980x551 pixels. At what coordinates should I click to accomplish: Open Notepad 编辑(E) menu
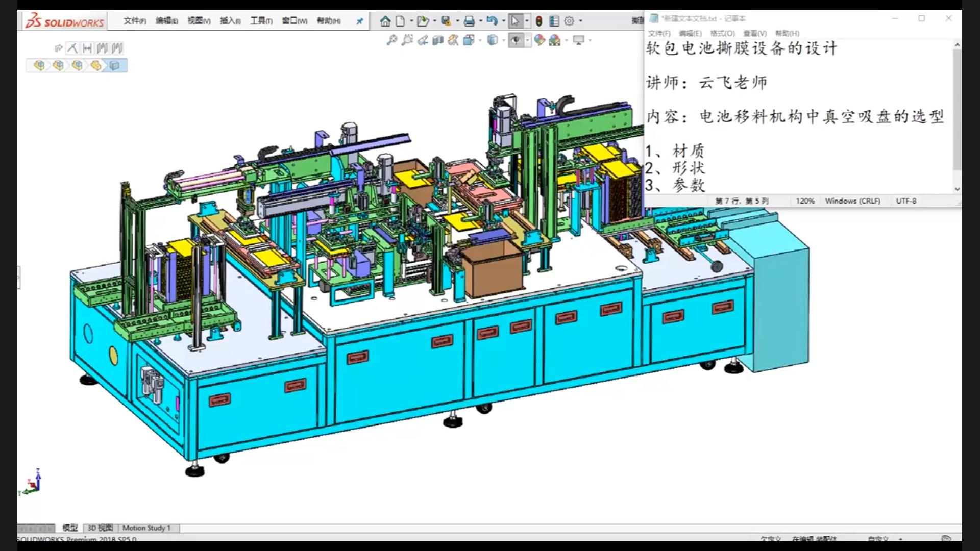(x=691, y=33)
